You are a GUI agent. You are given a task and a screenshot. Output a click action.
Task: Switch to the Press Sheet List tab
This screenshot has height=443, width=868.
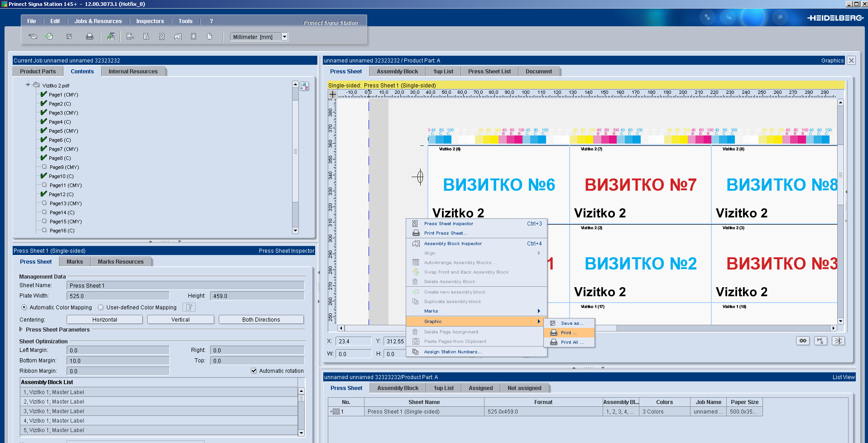tap(489, 72)
